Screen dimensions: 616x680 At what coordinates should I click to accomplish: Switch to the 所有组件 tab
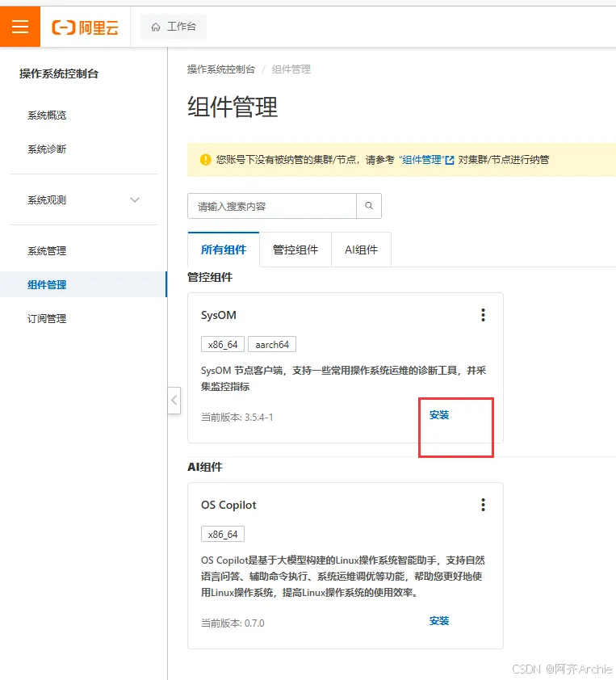(x=224, y=250)
